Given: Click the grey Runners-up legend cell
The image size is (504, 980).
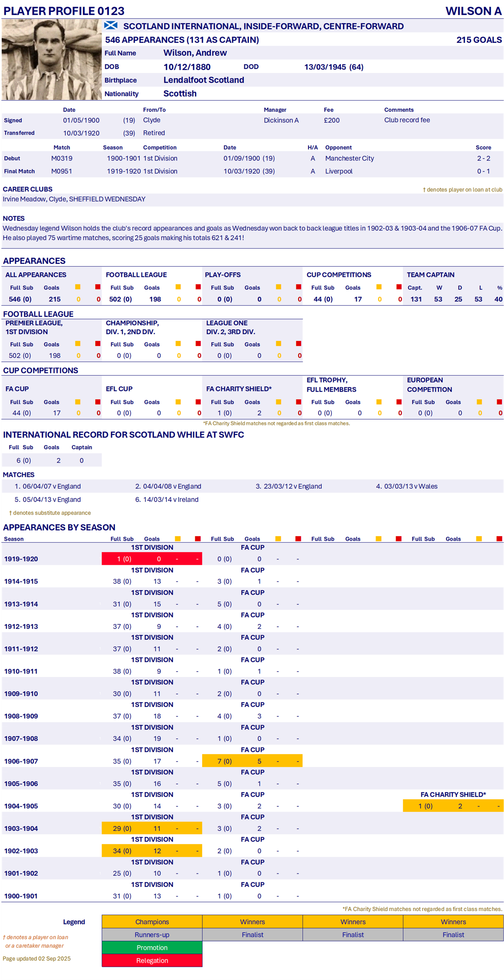Looking at the screenshot, I should [152, 934].
